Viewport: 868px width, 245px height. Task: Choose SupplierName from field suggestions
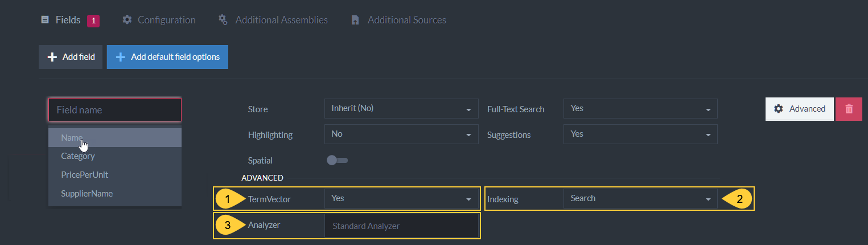tap(115, 193)
